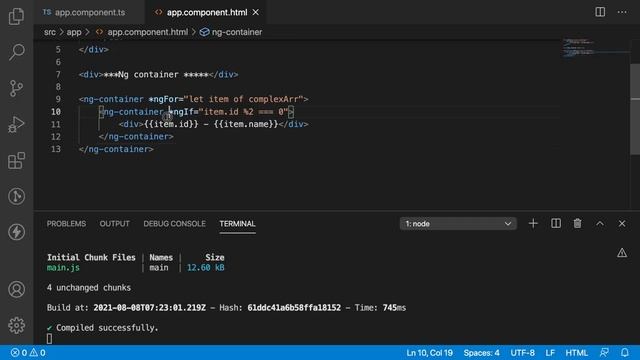Screen dimensions: 640x360
Task: Open the Extensions view
Action: [x=16, y=160]
